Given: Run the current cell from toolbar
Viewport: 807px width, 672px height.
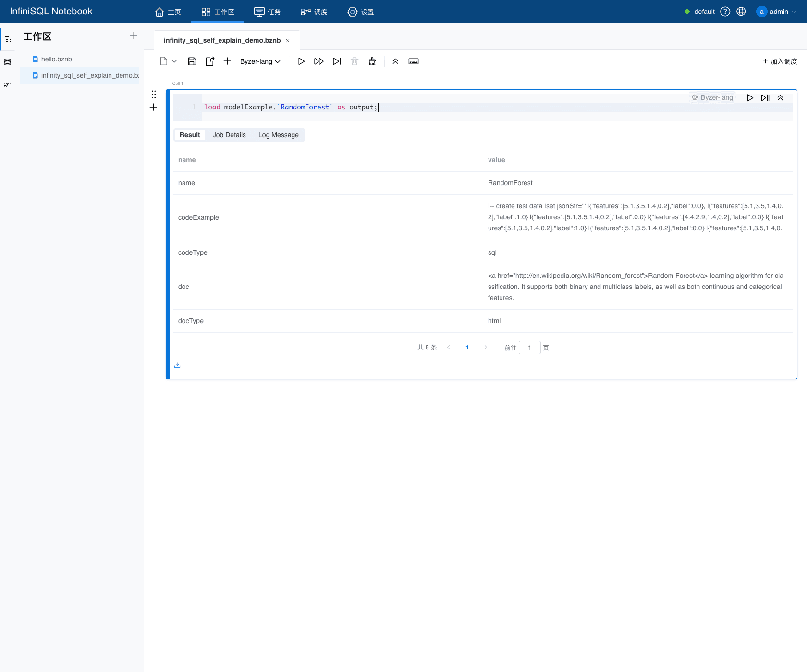Looking at the screenshot, I should [x=301, y=61].
